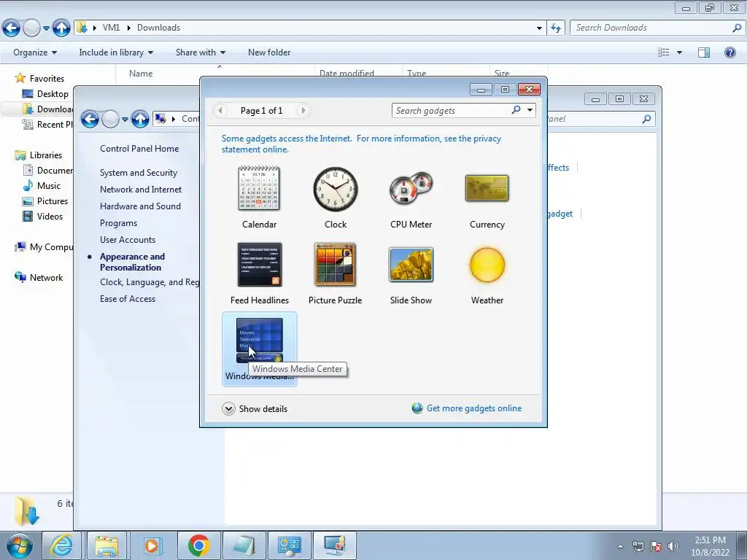
Task: Expand Show details chevron
Action: coord(228,408)
